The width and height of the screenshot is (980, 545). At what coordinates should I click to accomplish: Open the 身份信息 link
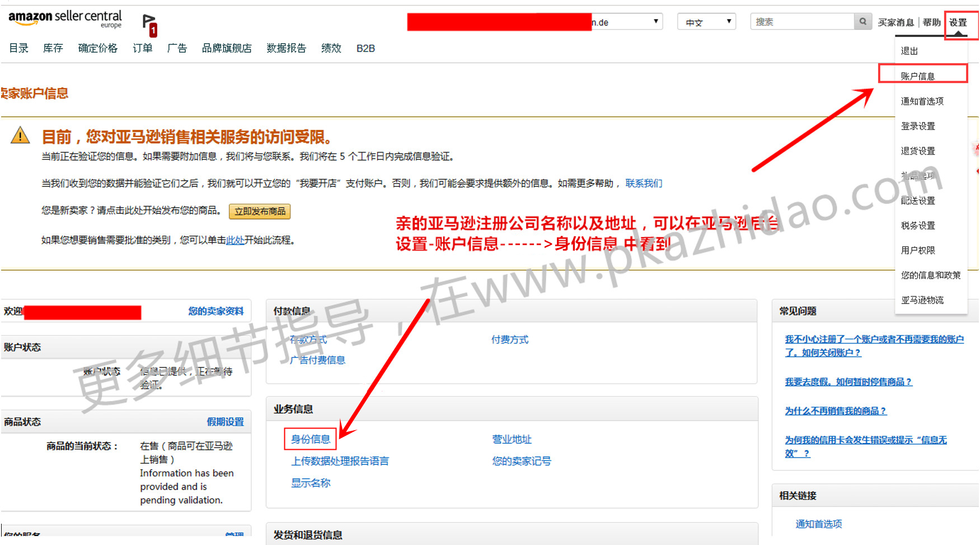click(x=311, y=439)
